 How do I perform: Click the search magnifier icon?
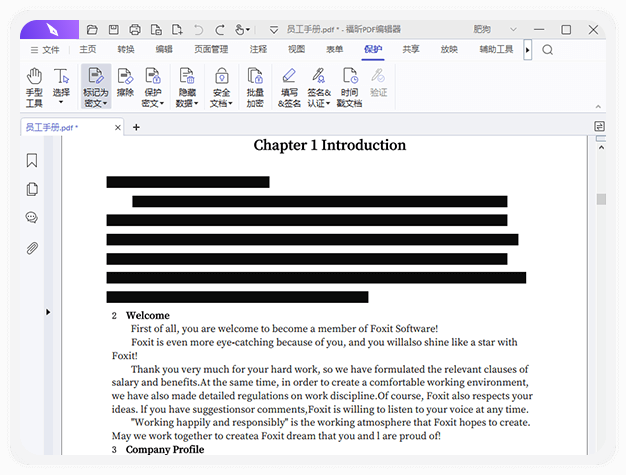[x=547, y=50]
